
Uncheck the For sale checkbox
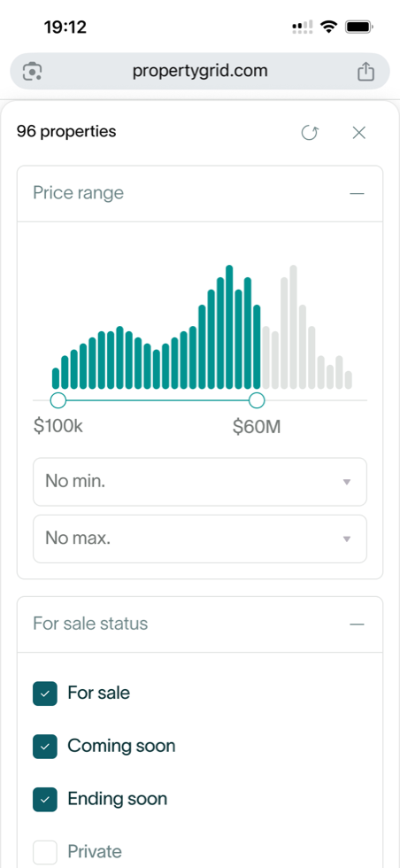pyautogui.click(x=45, y=693)
